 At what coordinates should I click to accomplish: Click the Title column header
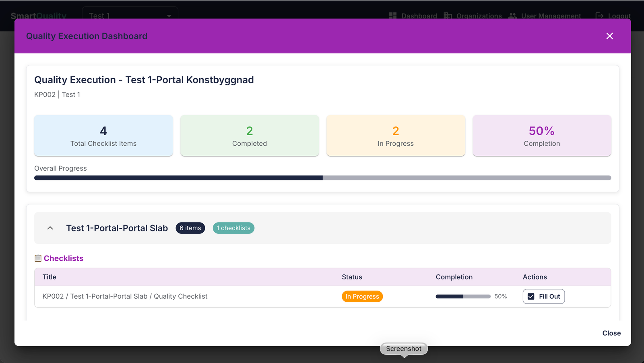pos(50,277)
